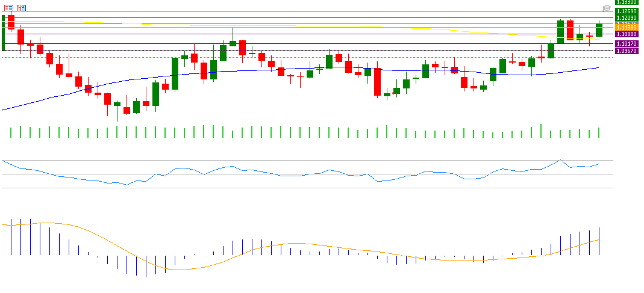Select the 1.10170 purple price label

(628, 44)
